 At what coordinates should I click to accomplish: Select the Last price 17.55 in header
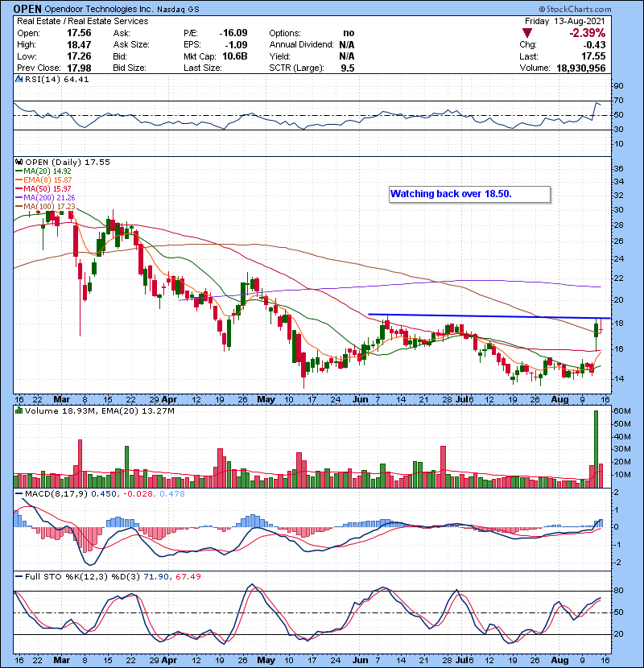tap(593, 56)
